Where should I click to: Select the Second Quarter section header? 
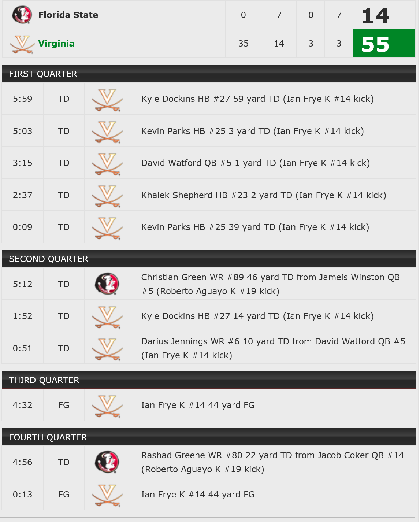pyautogui.click(x=209, y=259)
